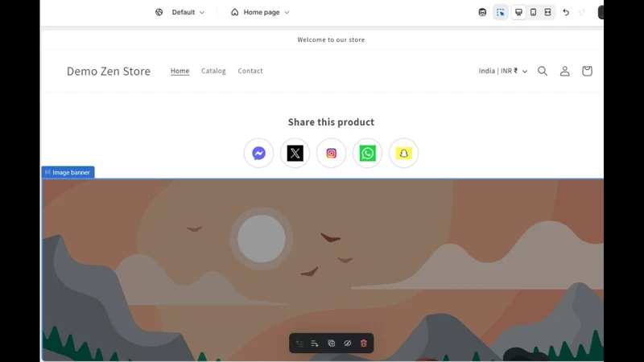
Task: Open the store search icon
Action: [x=543, y=71]
